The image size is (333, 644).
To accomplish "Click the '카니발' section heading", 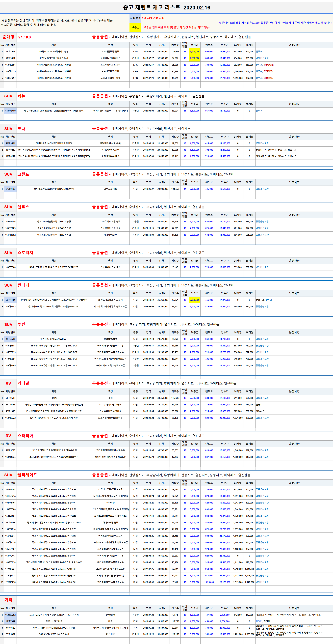I will click(23, 384).
